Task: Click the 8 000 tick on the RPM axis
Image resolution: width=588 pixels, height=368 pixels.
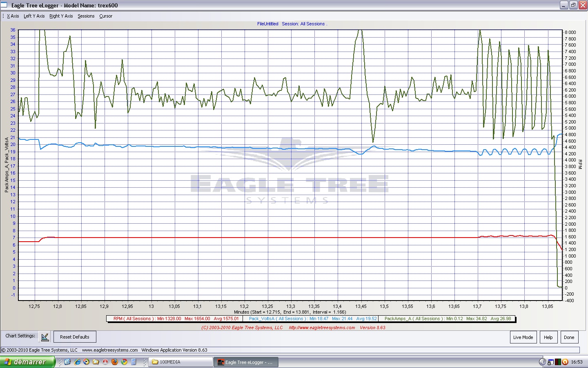Action: [570, 32]
